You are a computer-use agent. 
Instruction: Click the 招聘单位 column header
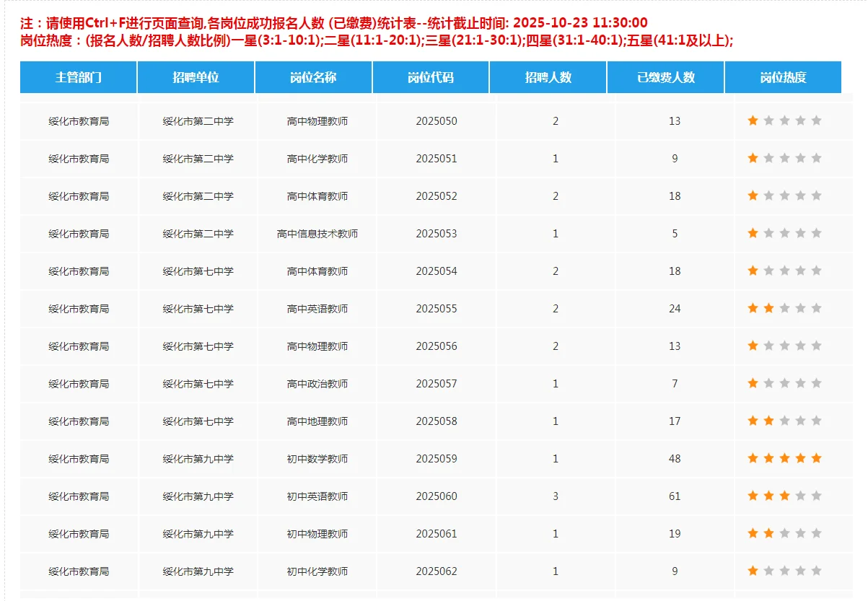196,78
